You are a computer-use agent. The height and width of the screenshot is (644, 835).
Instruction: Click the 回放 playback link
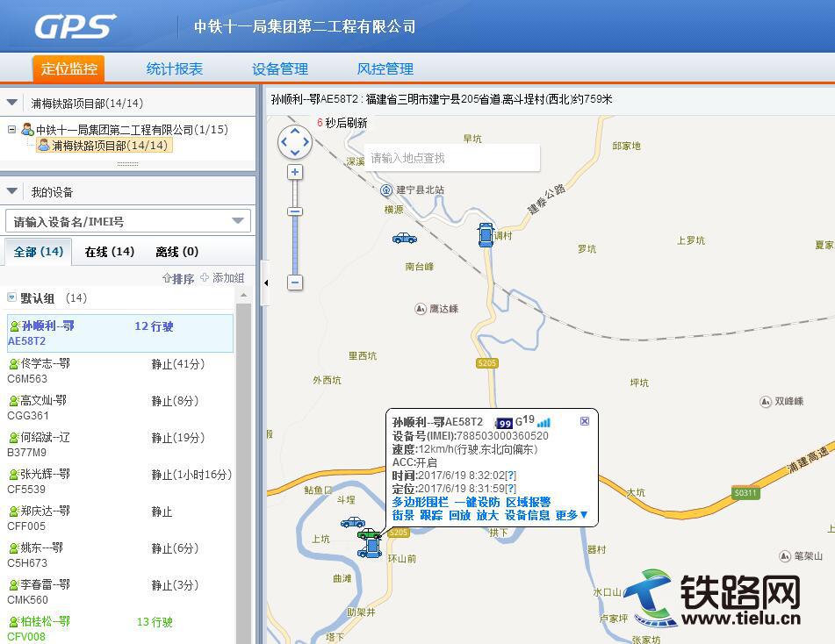click(x=459, y=515)
